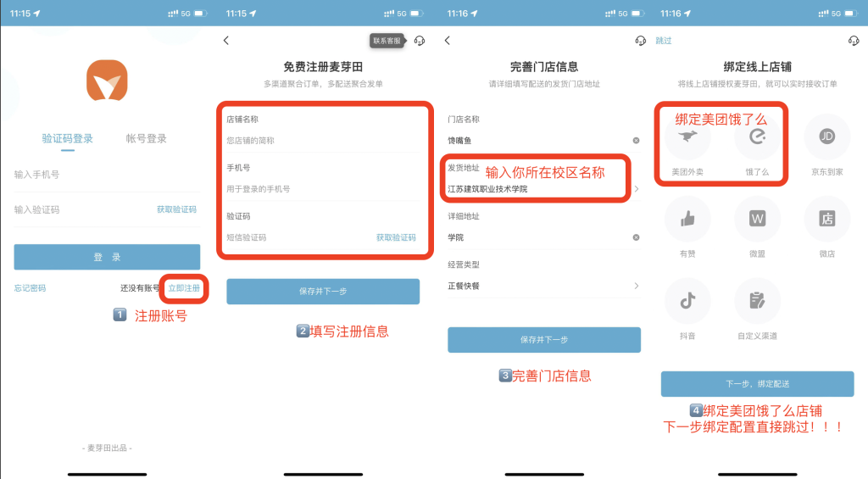
Task: Choose the 京东到家 JD icon
Action: coord(826,137)
